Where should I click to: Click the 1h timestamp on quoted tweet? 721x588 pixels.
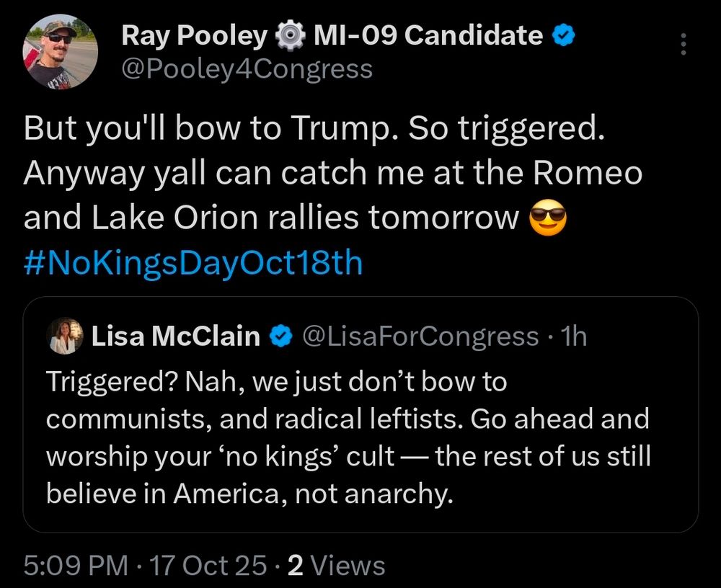575,336
